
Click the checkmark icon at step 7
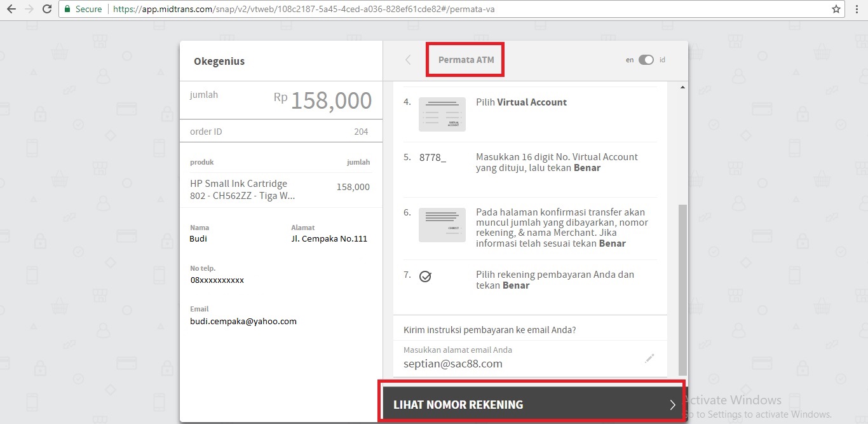(x=426, y=277)
